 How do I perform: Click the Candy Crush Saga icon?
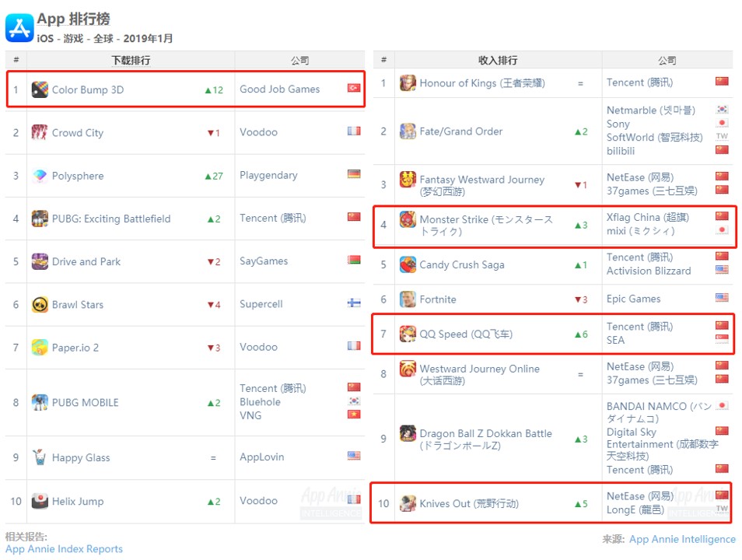[408, 265]
